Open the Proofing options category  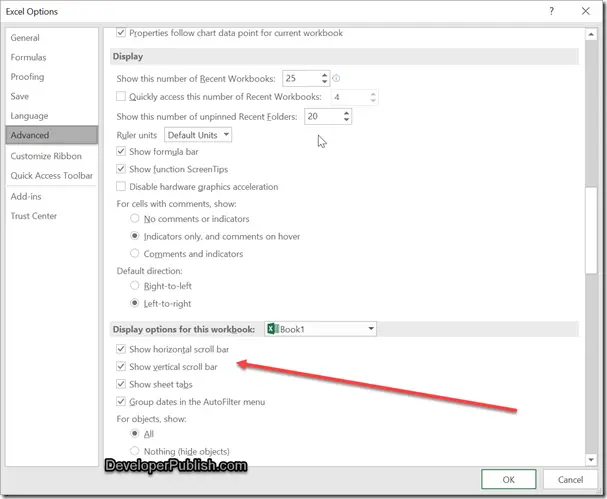(x=51, y=77)
